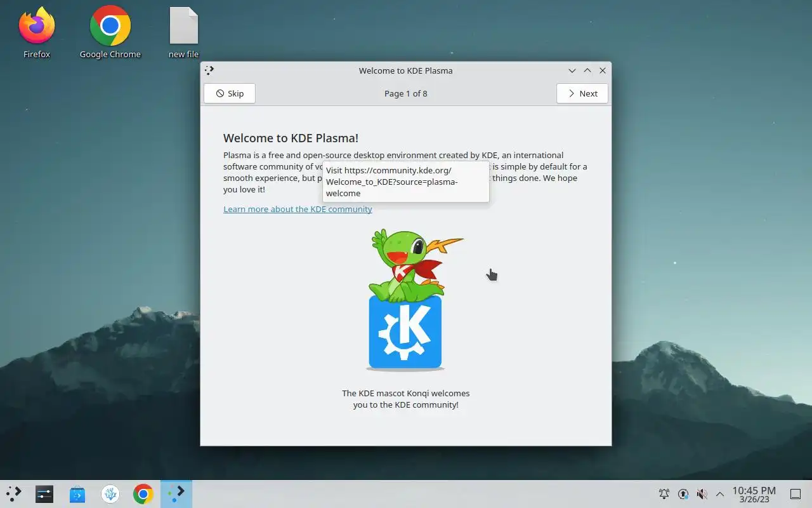812x508 pixels.
Task: Open Firefox from the desktop
Action: tap(37, 32)
